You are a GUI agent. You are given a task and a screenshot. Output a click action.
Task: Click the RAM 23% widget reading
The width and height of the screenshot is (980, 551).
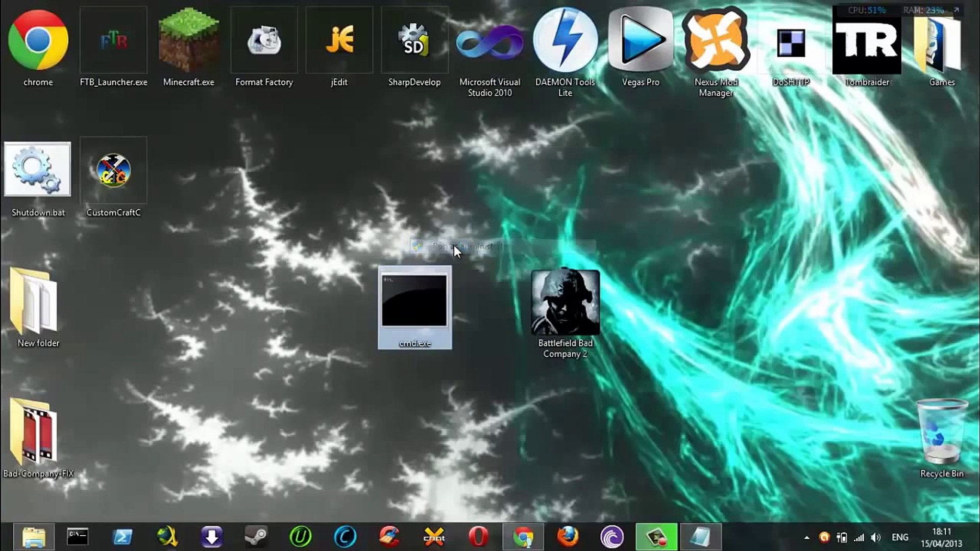pyautogui.click(x=923, y=10)
